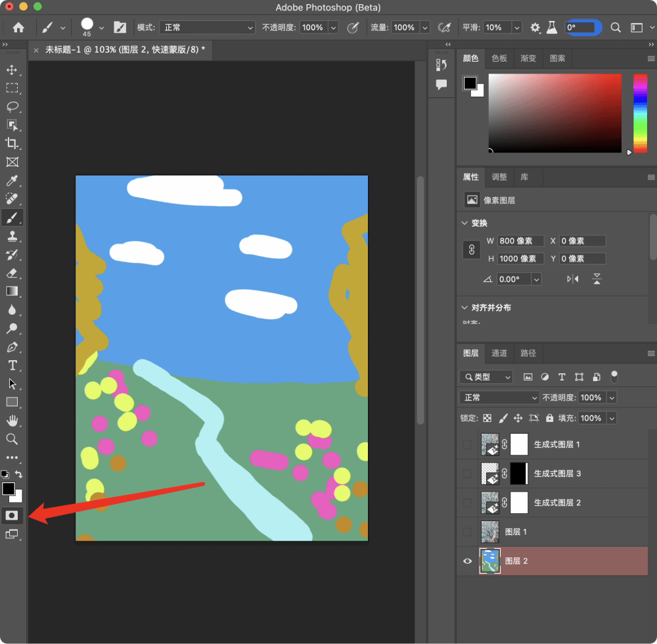Hide the 图层 2 layer
The height and width of the screenshot is (644, 657).
(467, 561)
